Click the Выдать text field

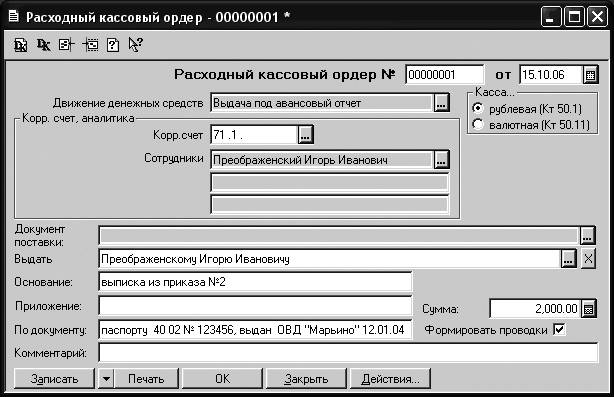[x=330, y=259]
